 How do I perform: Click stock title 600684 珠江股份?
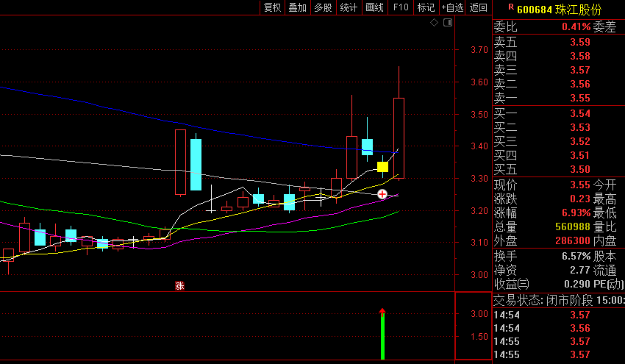coord(560,10)
